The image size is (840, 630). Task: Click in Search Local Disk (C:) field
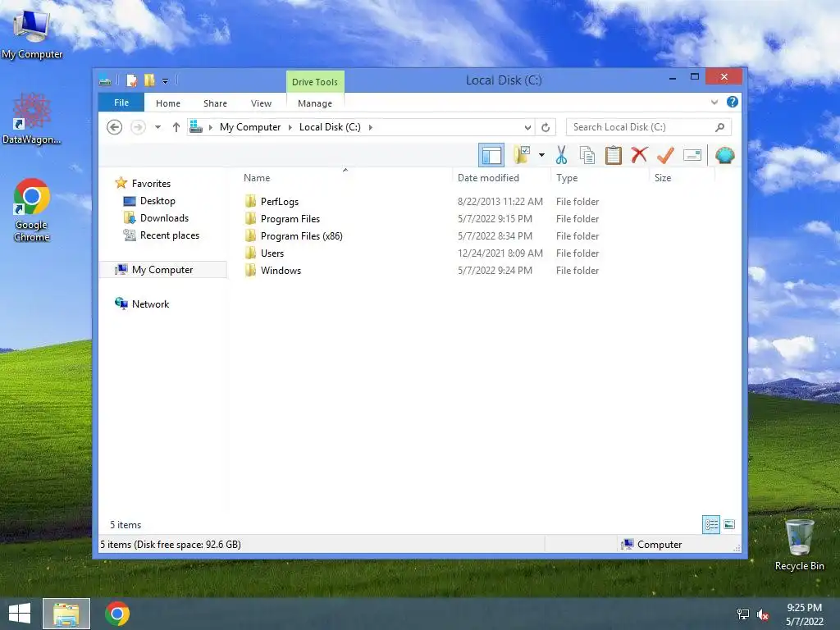click(648, 127)
